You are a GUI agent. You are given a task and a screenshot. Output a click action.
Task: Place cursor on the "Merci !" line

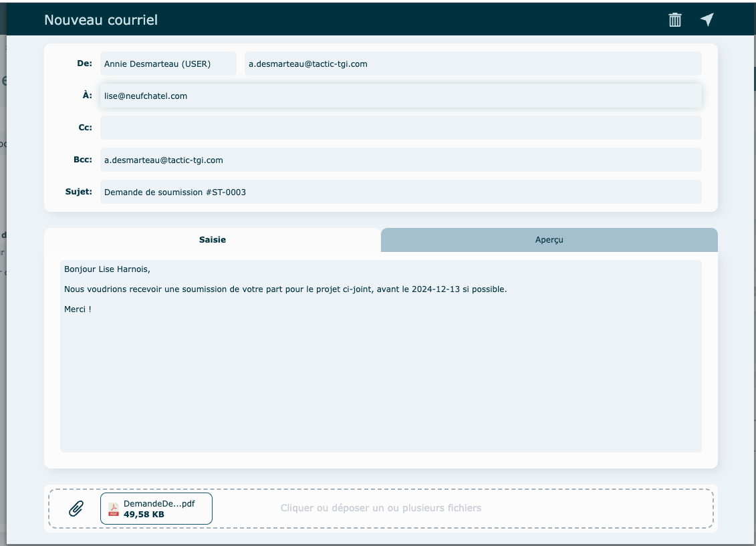coord(78,309)
